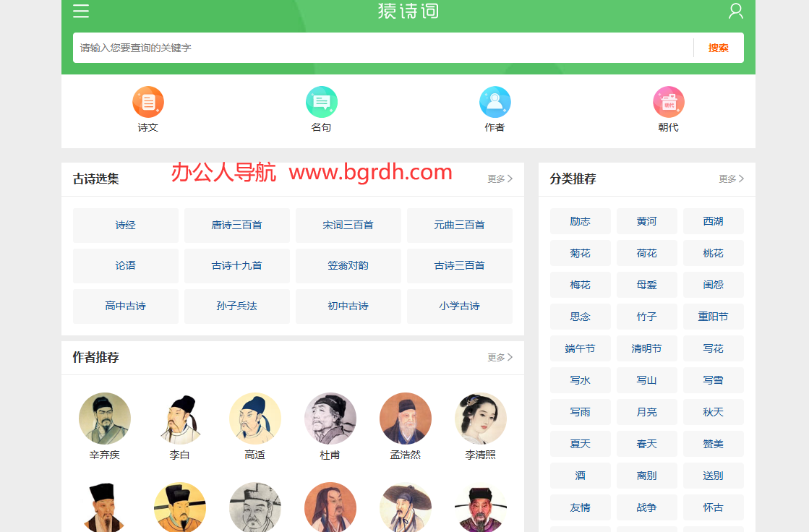Screen dimensions: 809x532
Task: Open the 名句 category icon
Action: pyautogui.click(x=322, y=102)
